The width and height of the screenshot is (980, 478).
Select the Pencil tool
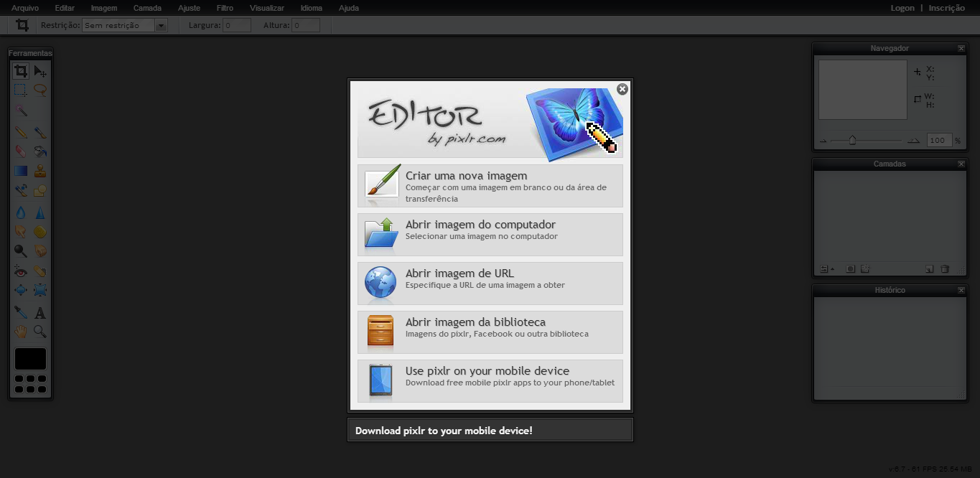[21, 132]
